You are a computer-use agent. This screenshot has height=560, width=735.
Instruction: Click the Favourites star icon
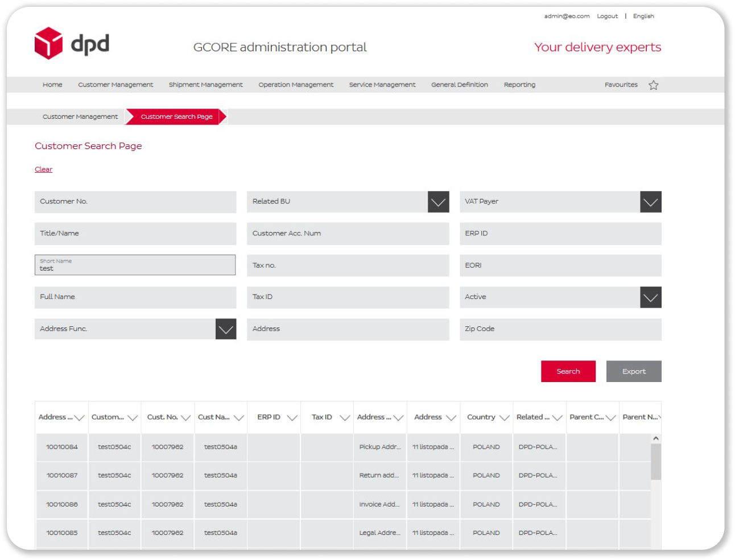[x=653, y=84]
